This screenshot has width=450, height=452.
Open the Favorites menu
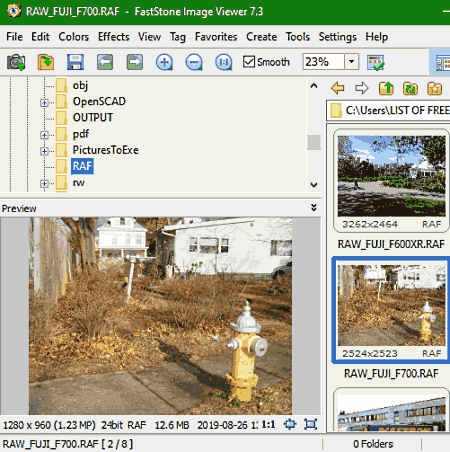click(216, 37)
